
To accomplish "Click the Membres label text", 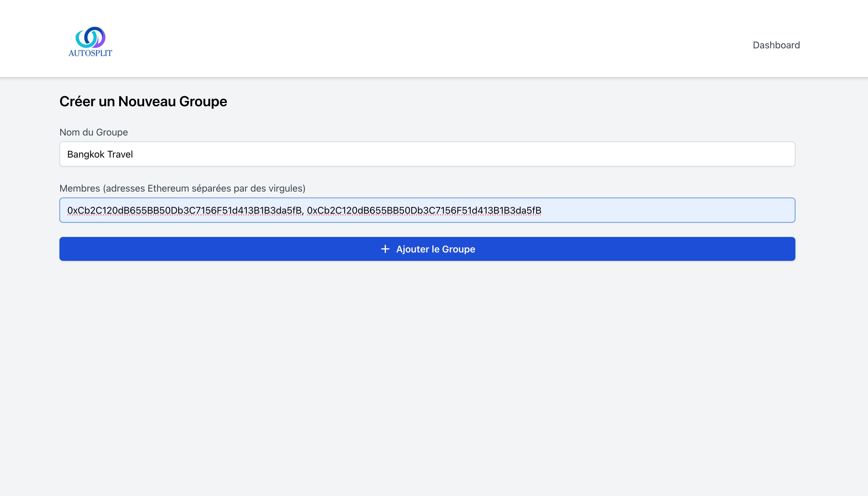I will 183,188.
